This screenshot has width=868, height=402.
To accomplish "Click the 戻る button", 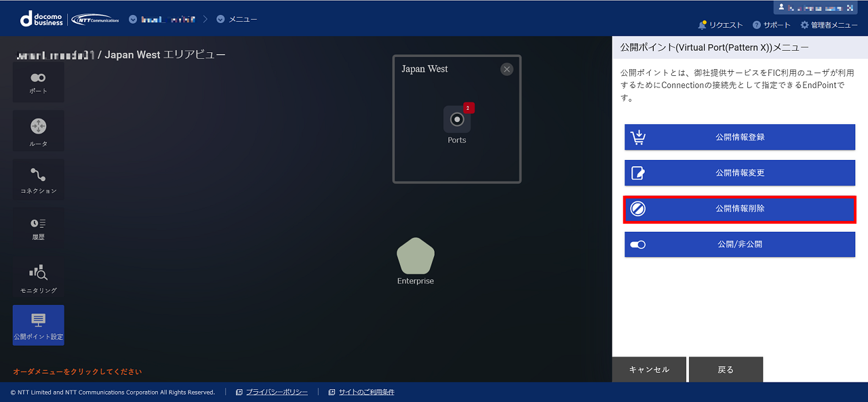I will [726, 369].
